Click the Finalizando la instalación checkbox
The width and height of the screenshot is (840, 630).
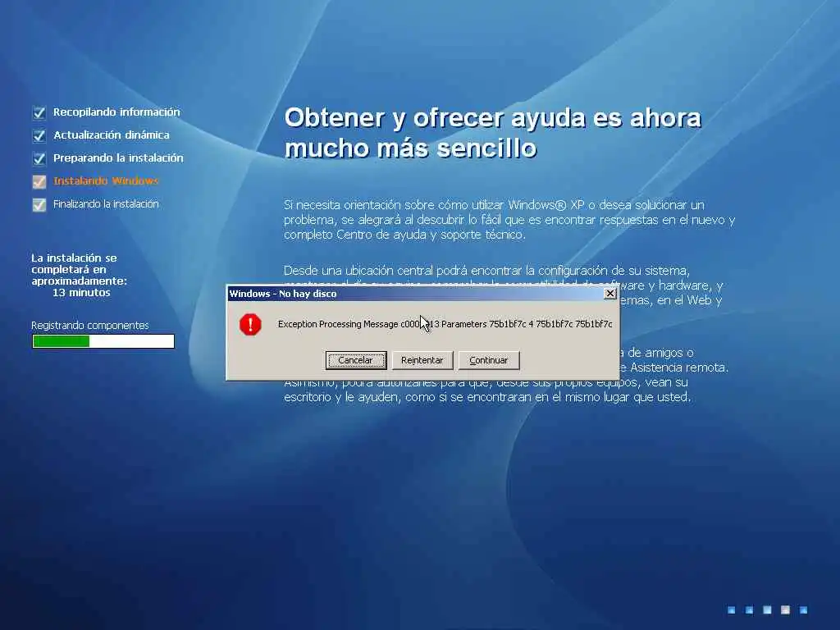39,204
